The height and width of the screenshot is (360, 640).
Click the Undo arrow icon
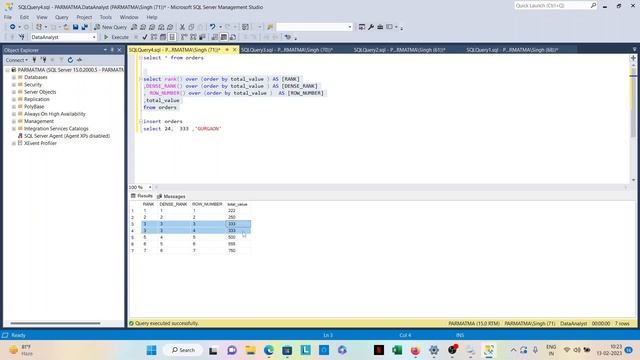[212, 27]
